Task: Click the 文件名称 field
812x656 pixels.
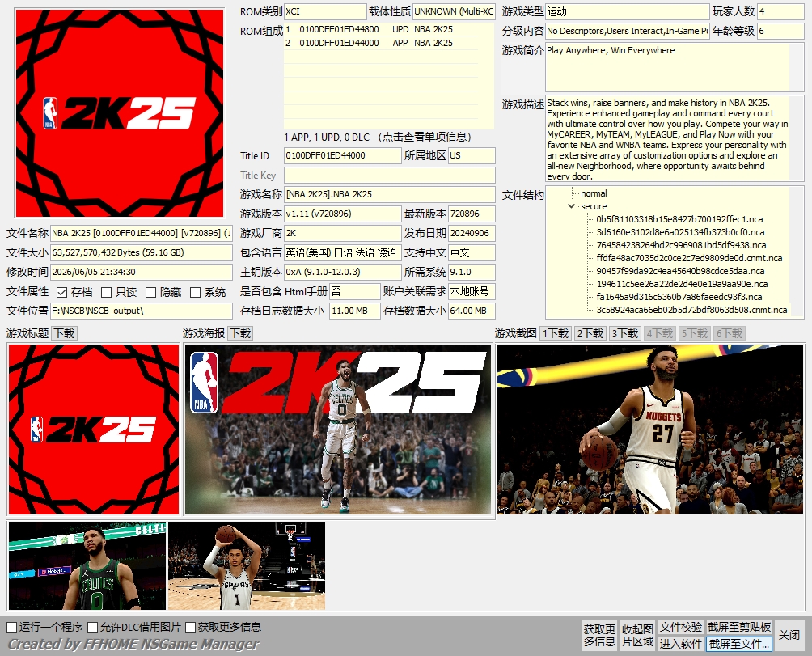Action: (x=142, y=234)
